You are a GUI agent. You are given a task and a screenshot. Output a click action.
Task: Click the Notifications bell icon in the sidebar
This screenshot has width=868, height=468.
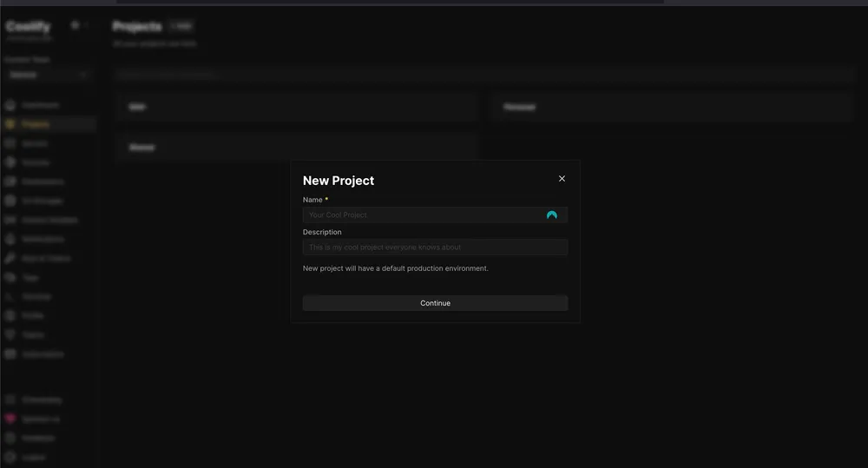click(x=10, y=239)
